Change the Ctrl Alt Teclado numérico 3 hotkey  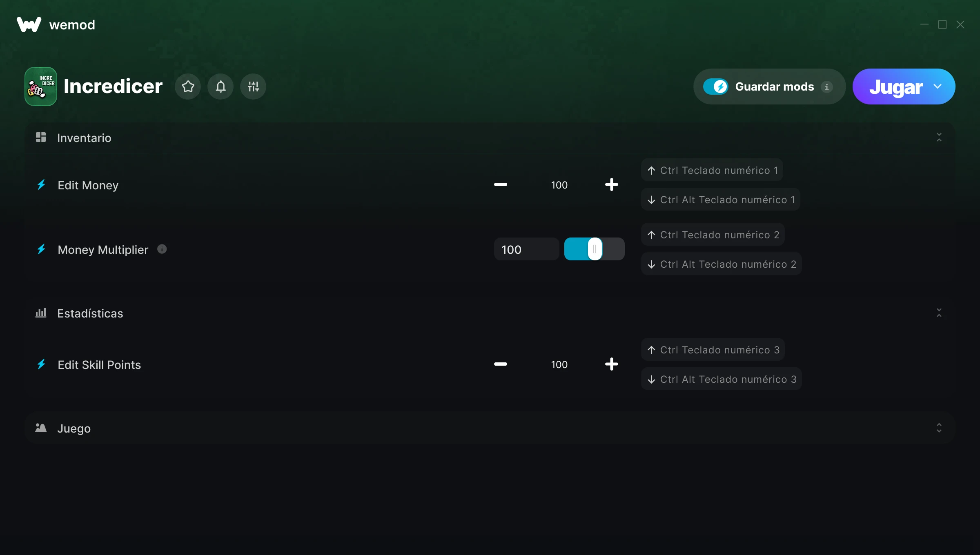click(x=721, y=379)
